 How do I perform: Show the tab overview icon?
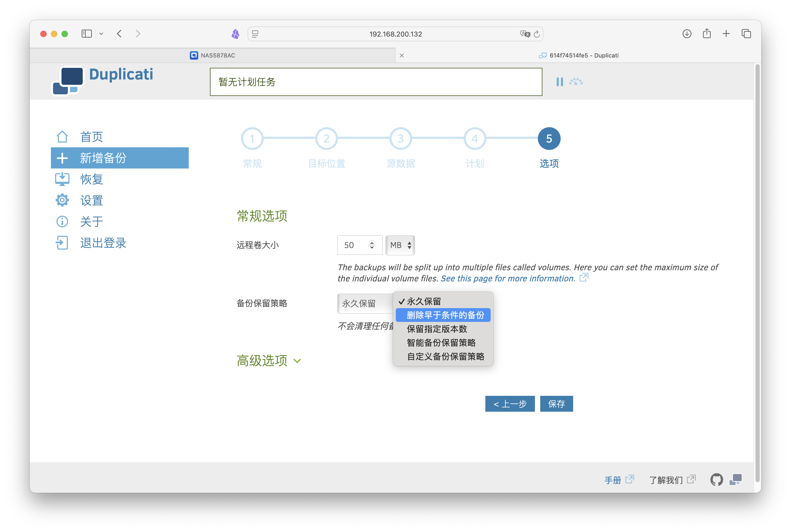click(746, 34)
